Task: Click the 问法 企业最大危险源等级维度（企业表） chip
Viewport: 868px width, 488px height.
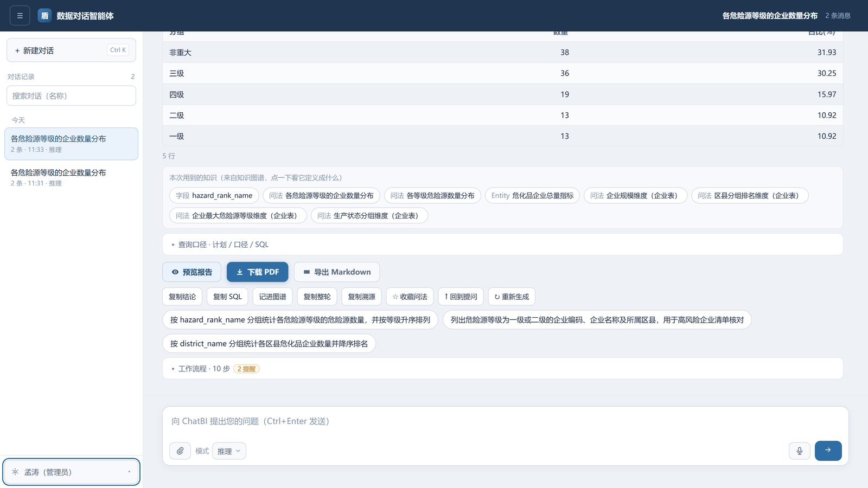Action: 238,216
